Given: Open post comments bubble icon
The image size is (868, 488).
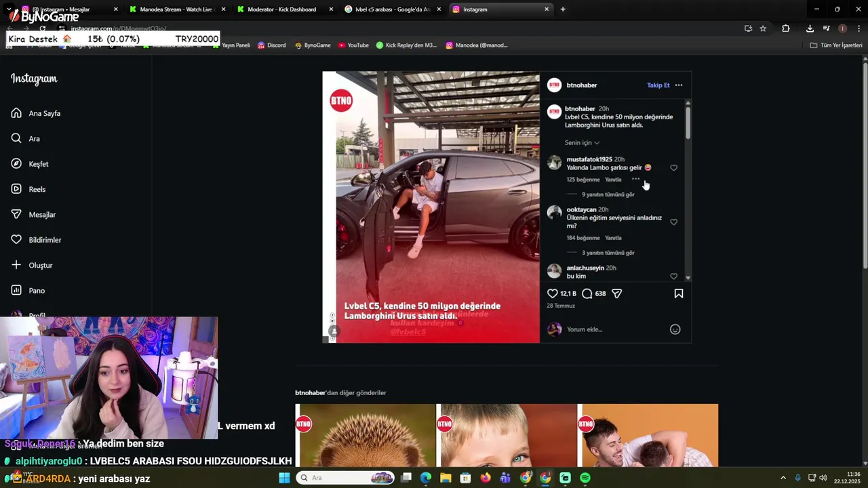Looking at the screenshot, I should coord(587,293).
